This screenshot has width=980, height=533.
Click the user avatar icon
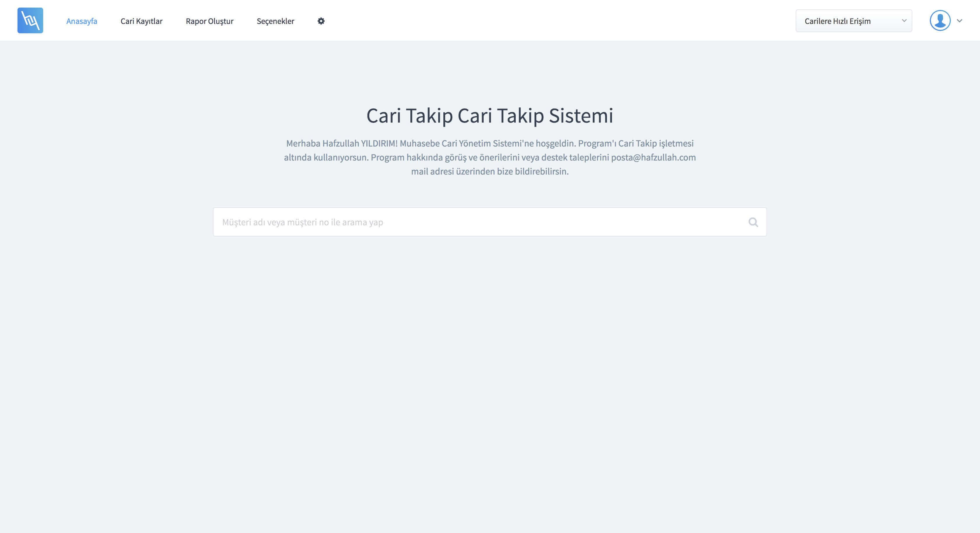[x=940, y=20]
